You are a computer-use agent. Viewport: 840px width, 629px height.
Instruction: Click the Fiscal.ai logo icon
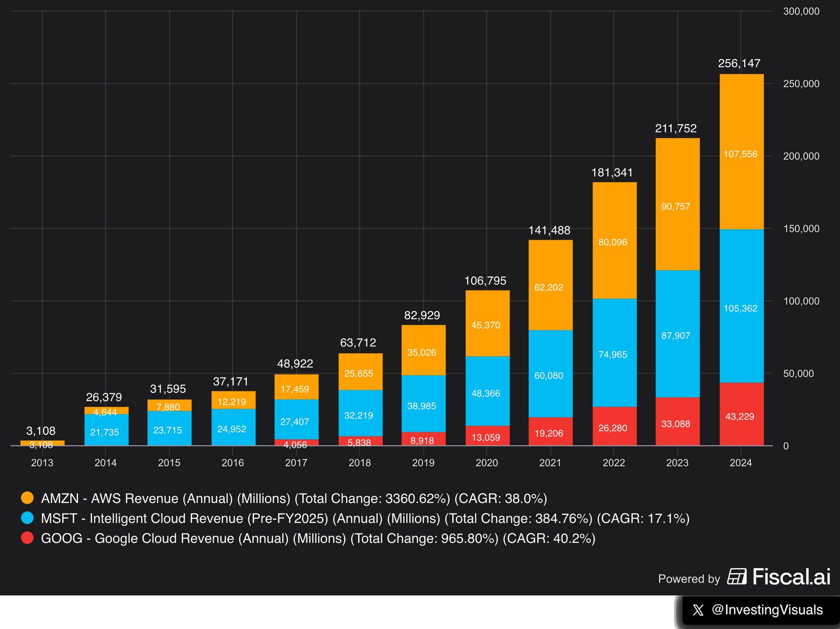pyautogui.click(x=737, y=577)
